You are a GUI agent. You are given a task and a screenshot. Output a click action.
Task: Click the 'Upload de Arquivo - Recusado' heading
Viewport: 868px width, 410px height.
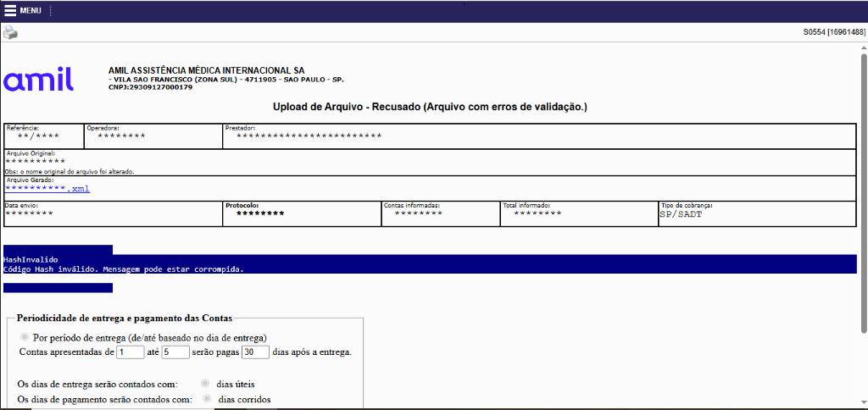(430, 107)
